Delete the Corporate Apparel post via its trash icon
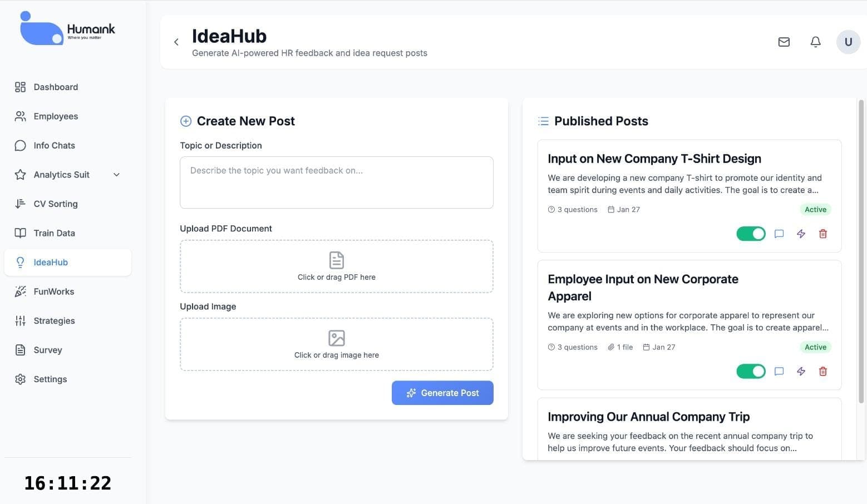Viewport: 867px width, 504px height. pos(823,371)
